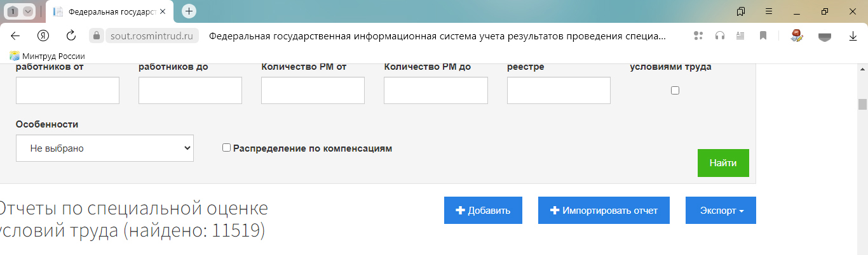Click the Добавить button
This screenshot has height=255, width=868.
tap(483, 211)
